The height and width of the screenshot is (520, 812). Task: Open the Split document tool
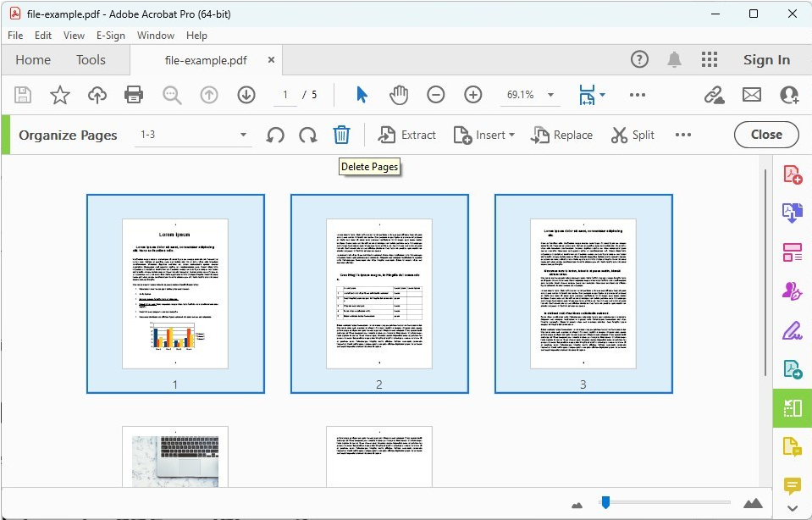[x=632, y=135]
